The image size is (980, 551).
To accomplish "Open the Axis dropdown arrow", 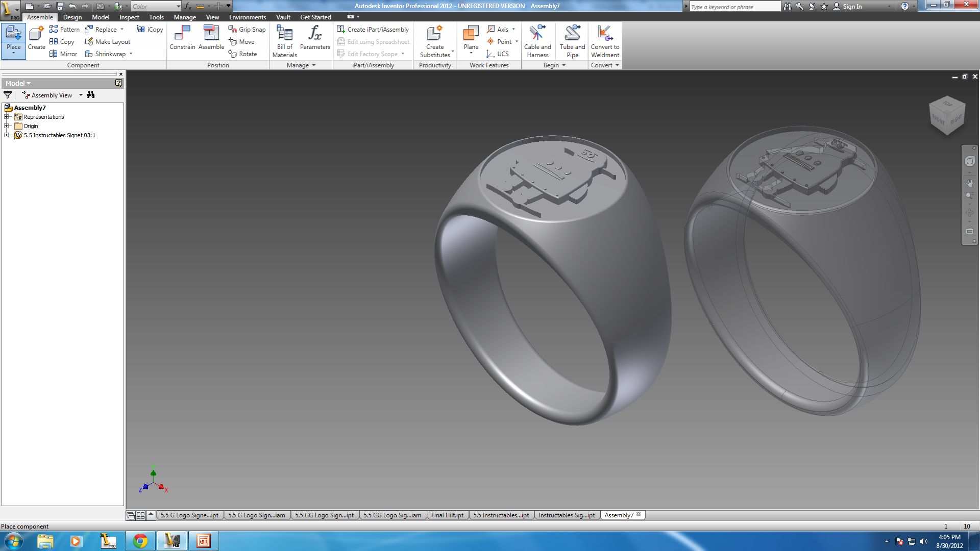I will [x=513, y=29].
